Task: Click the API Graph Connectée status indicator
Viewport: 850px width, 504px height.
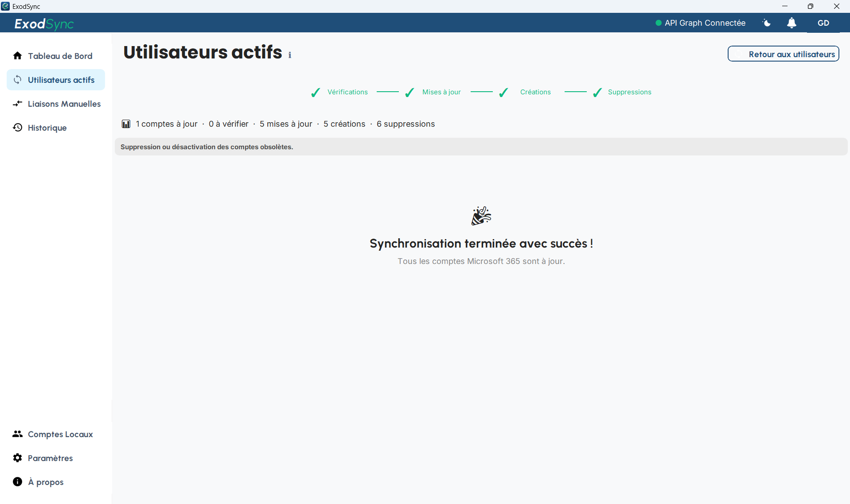Action: 700,23
